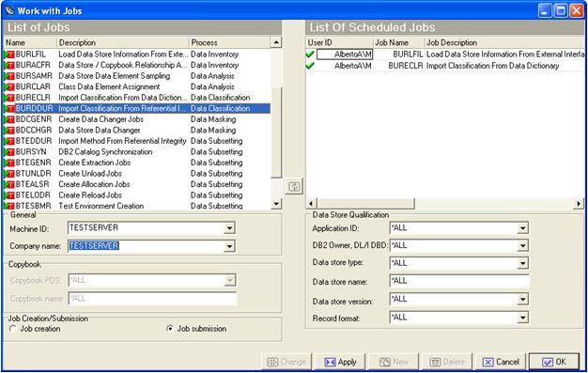Viewport: 588px width, 373px height.
Task: Click the Job Name column header
Action: tap(398, 42)
